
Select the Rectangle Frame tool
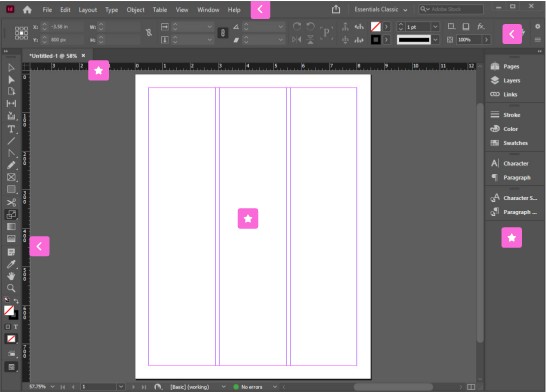tap(11, 177)
